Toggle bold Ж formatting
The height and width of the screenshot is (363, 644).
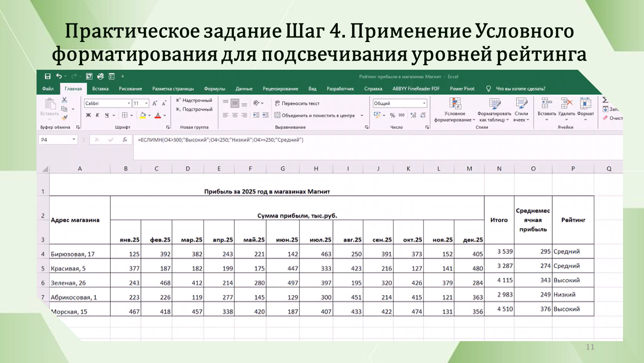(x=88, y=115)
